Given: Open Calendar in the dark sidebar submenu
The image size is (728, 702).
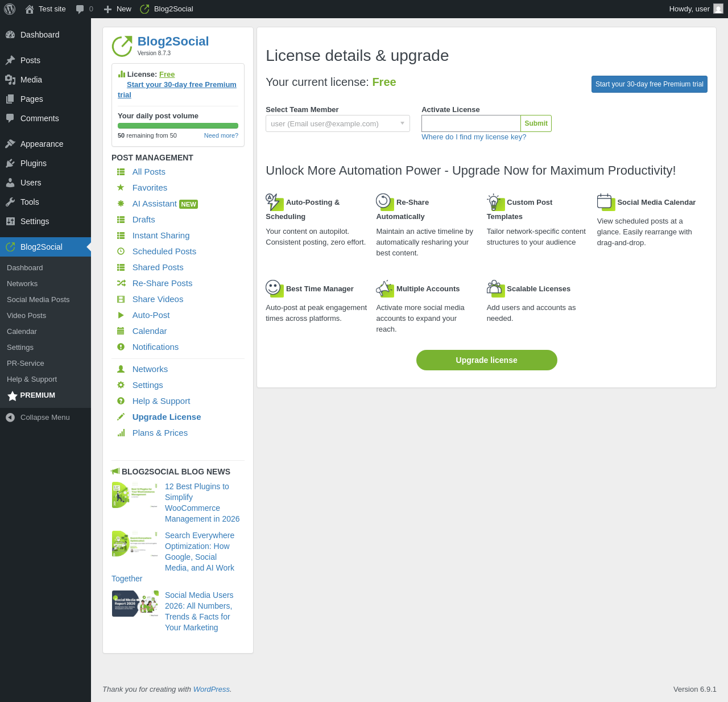Looking at the screenshot, I should coord(22,332).
